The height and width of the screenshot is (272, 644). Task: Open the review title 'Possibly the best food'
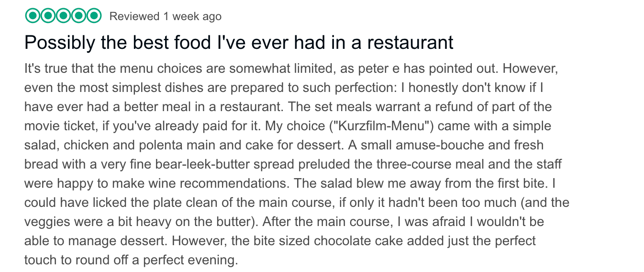tap(239, 43)
